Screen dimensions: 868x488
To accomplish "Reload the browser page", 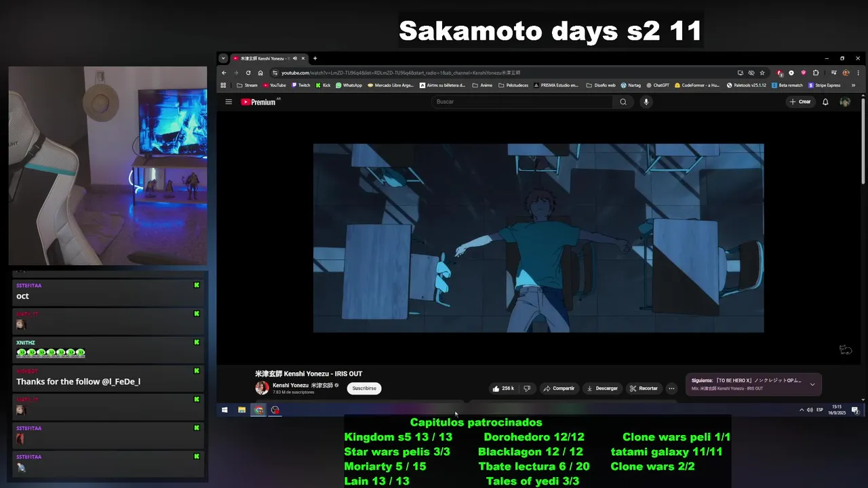I will 248,73.
